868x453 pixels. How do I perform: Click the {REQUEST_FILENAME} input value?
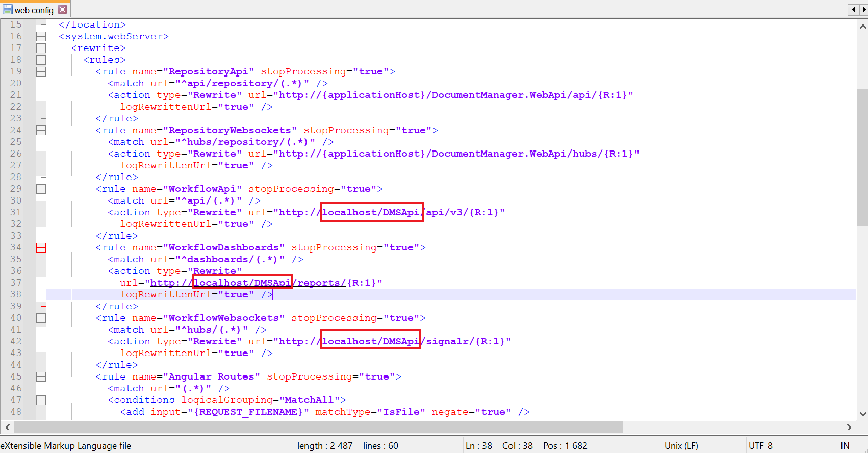click(248, 412)
